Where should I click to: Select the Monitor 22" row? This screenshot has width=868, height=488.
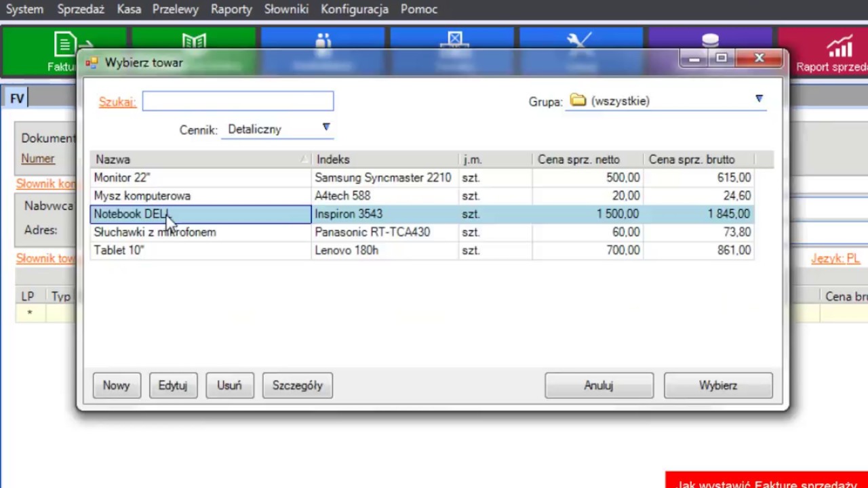pos(422,178)
